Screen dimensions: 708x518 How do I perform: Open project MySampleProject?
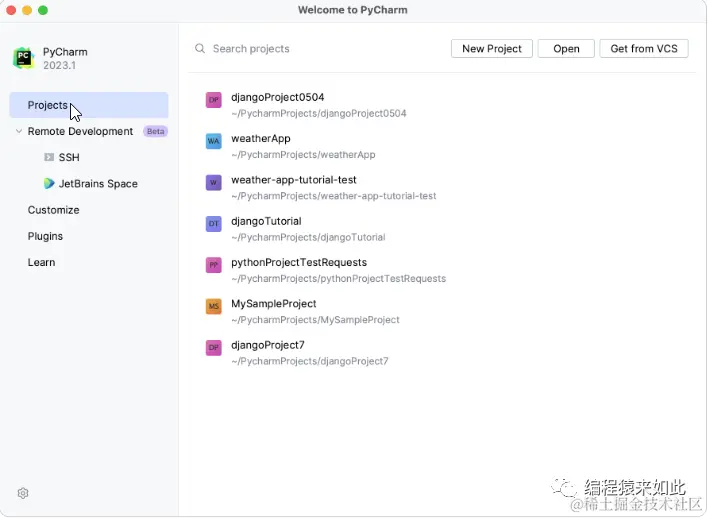(x=274, y=303)
